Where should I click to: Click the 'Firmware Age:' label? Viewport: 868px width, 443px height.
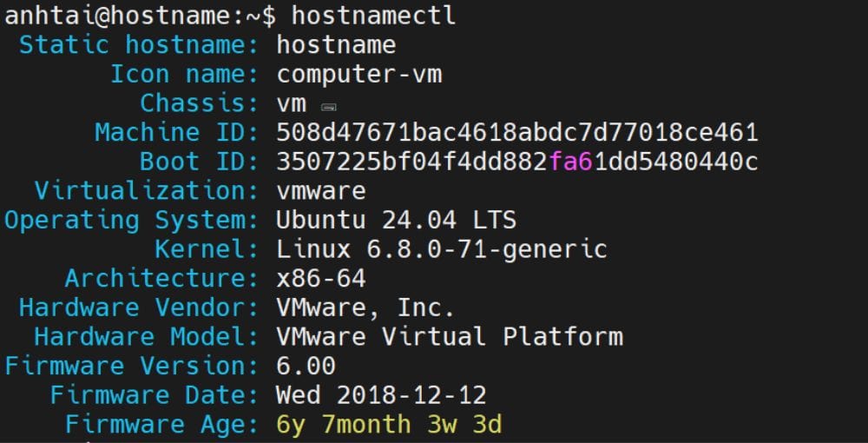(162, 424)
